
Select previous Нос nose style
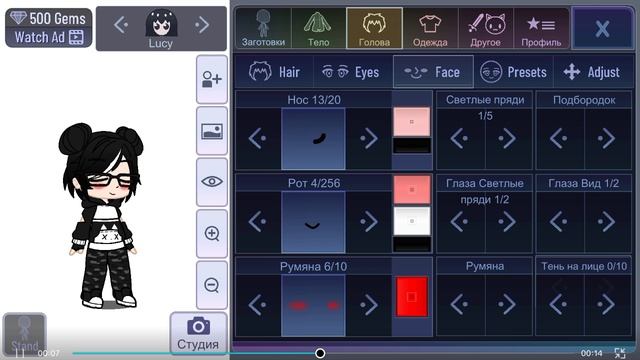coord(258,138)
